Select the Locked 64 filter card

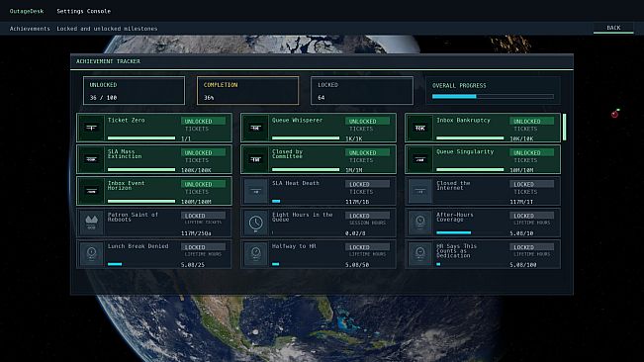pyautogui.click(x=362, y=90)
